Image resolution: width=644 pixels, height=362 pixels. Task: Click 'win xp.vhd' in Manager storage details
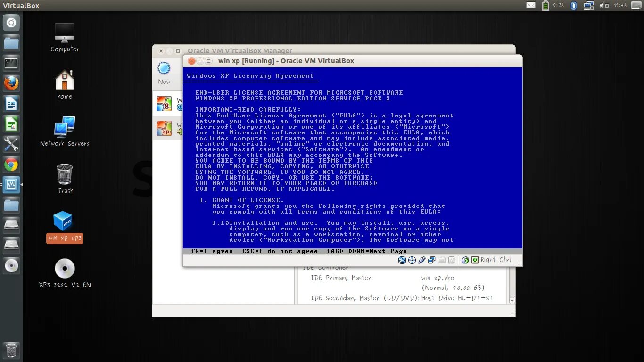click(x=438, y=278)
